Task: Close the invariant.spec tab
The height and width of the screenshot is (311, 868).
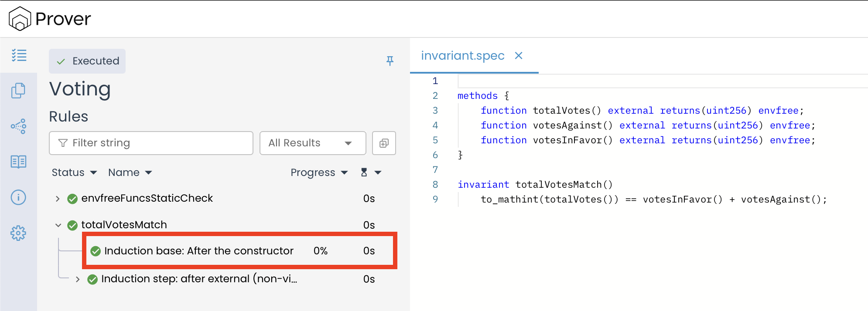Action: [519, 56]
